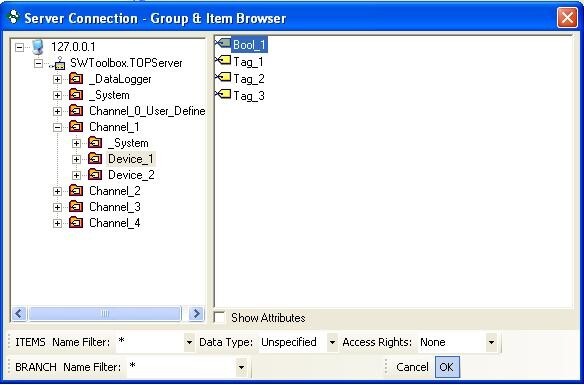Collapse the Channel_1 branch
Image resolution: width=584 pixels, height=385 pixels.
tap(57, 127)
